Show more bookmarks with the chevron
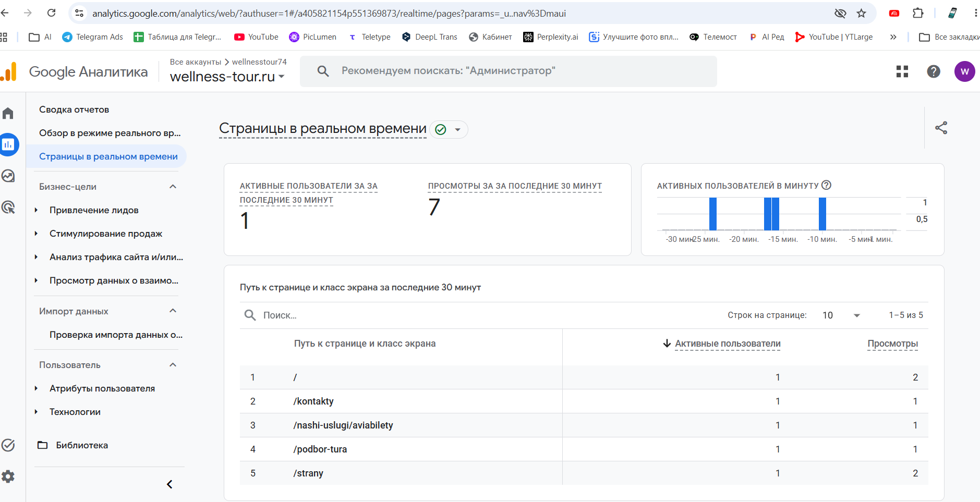This screenshot has height=502, width=980. pyautogui.click(x=893, y=36)
